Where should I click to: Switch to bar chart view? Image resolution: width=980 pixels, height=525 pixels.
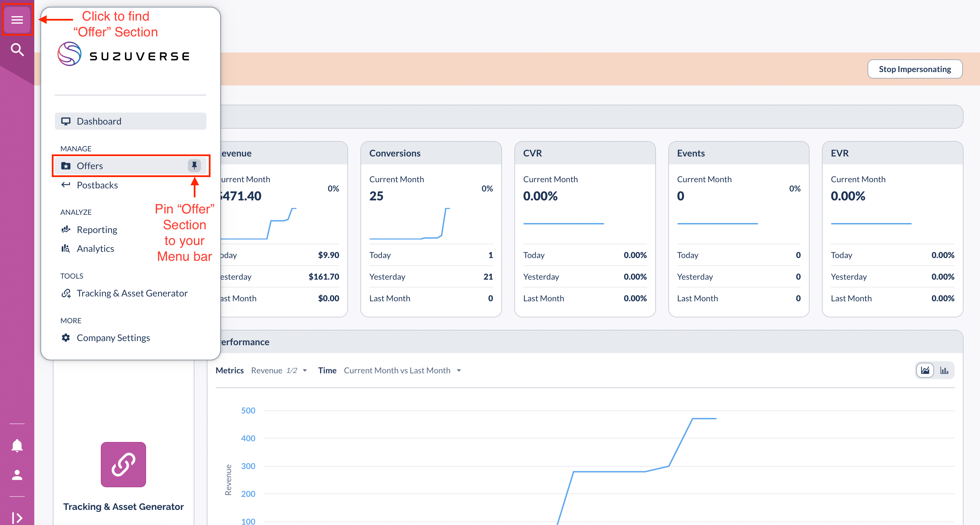tap(944, 370)
